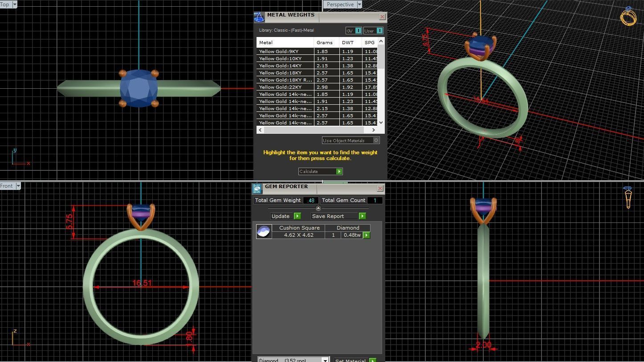Viewport: 644px width, 362px height.
Task: Click the Metal Weights panel scale icon
Action: [259, 17]
